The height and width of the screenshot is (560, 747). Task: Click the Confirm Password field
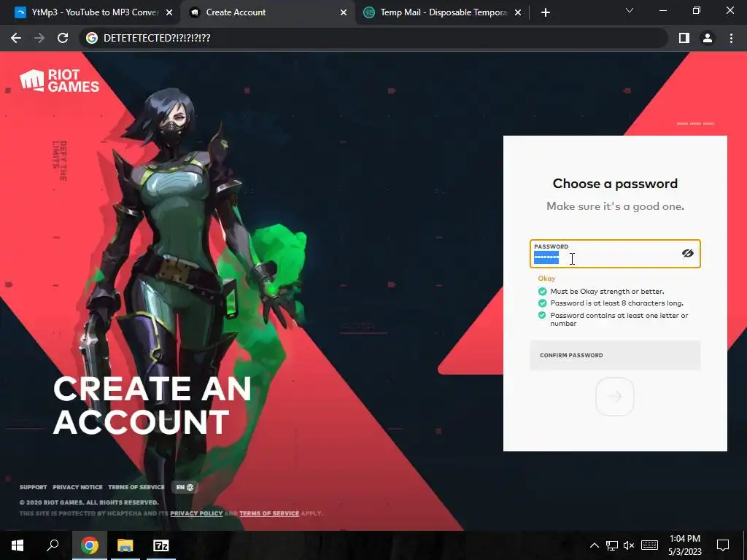pos(615,355)
